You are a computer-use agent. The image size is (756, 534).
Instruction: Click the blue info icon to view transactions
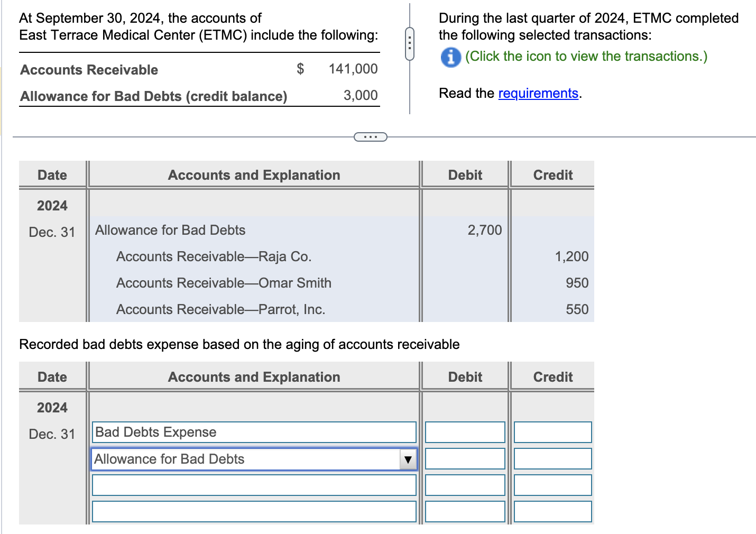pos(450,57)
